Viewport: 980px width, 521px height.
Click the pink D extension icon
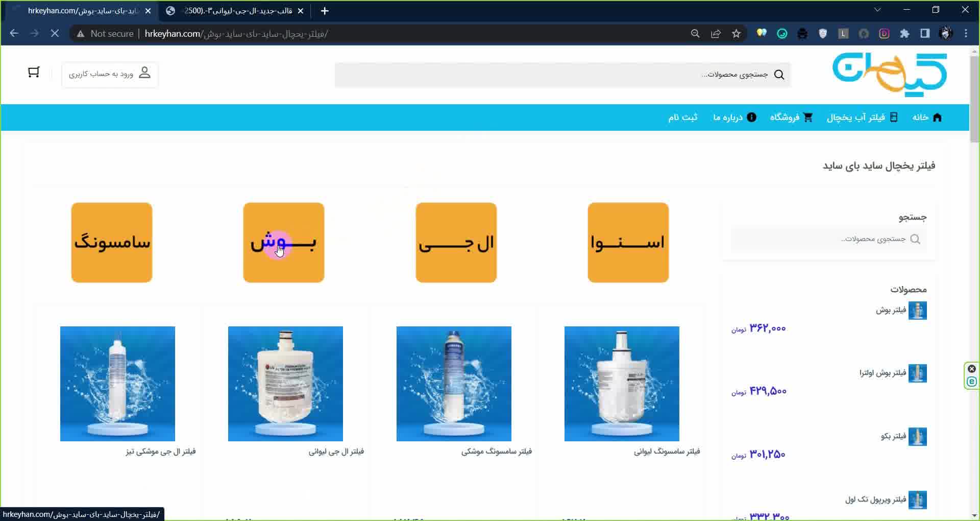884,34
